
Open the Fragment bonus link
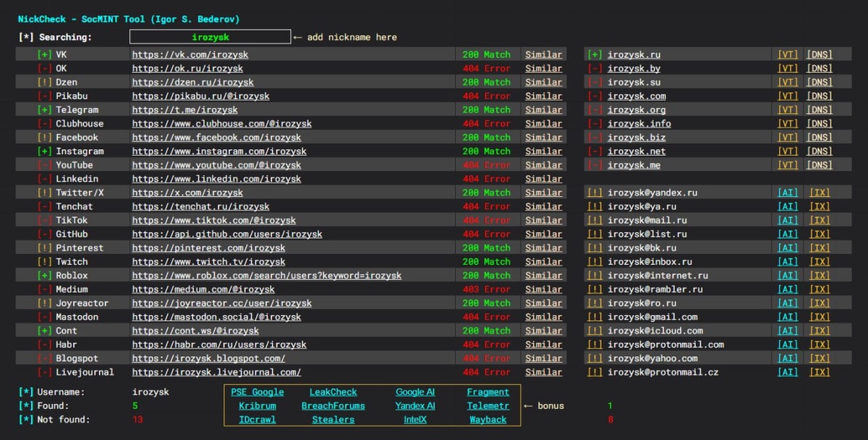pos(488,392)
